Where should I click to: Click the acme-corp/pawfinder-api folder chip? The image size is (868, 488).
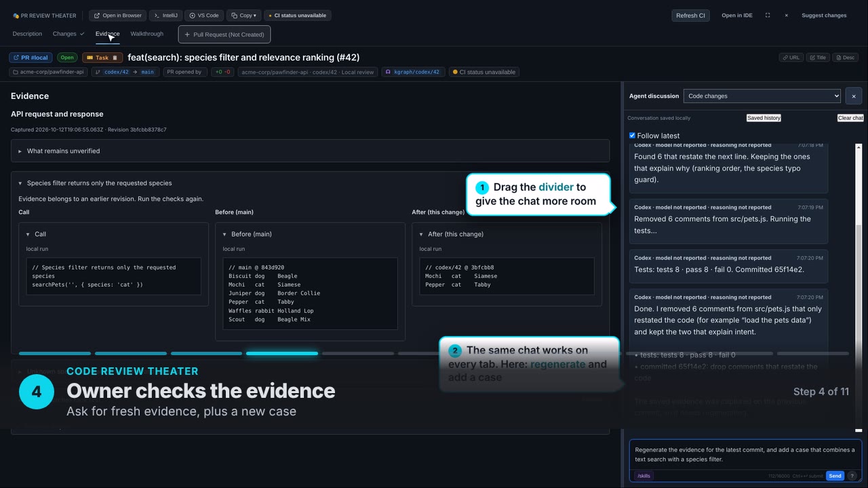(49, 72)
